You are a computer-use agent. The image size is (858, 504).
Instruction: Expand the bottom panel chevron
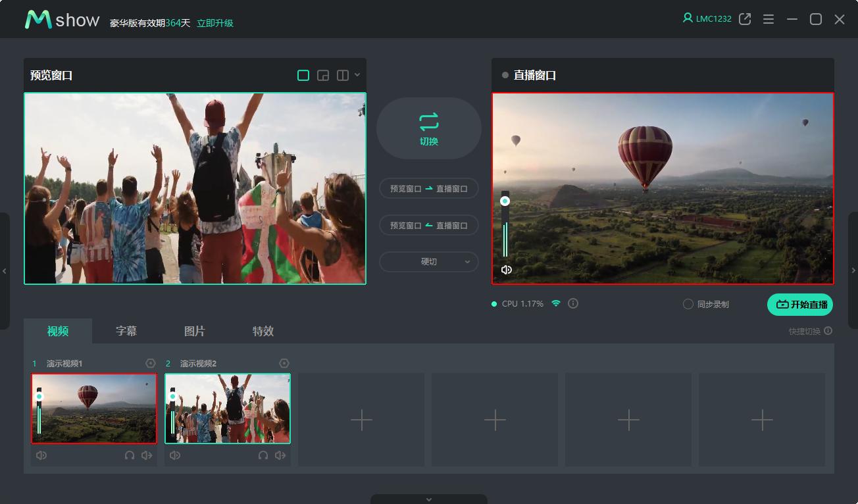429,499
